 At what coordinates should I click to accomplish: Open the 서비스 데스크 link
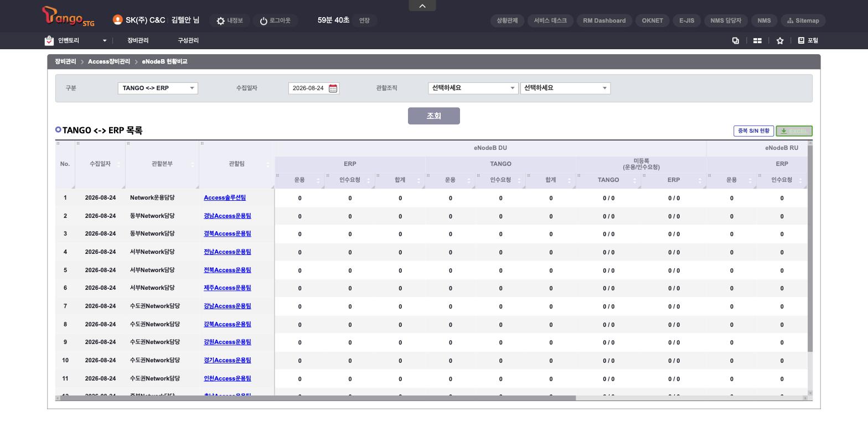tap(550, 20)
